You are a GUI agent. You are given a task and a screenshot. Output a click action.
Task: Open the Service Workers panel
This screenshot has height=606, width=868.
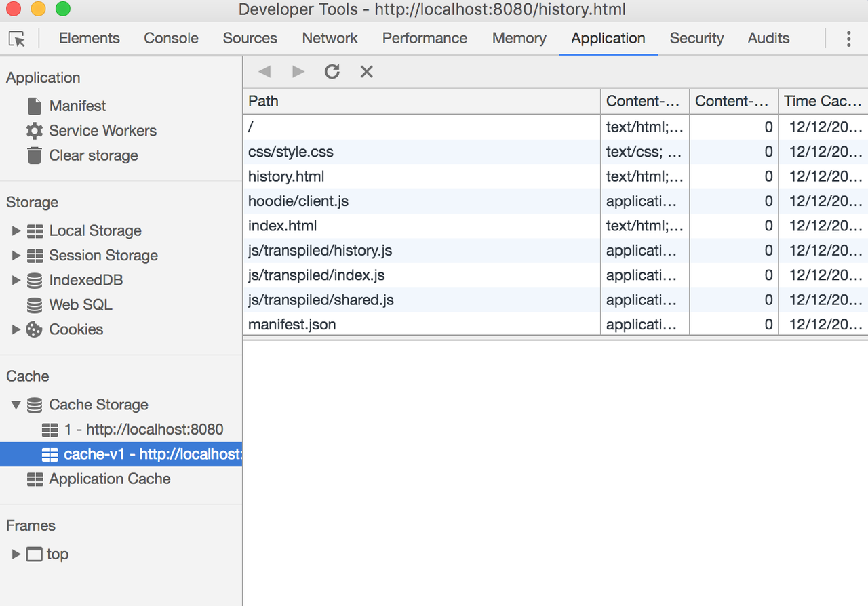click(102, 131)
